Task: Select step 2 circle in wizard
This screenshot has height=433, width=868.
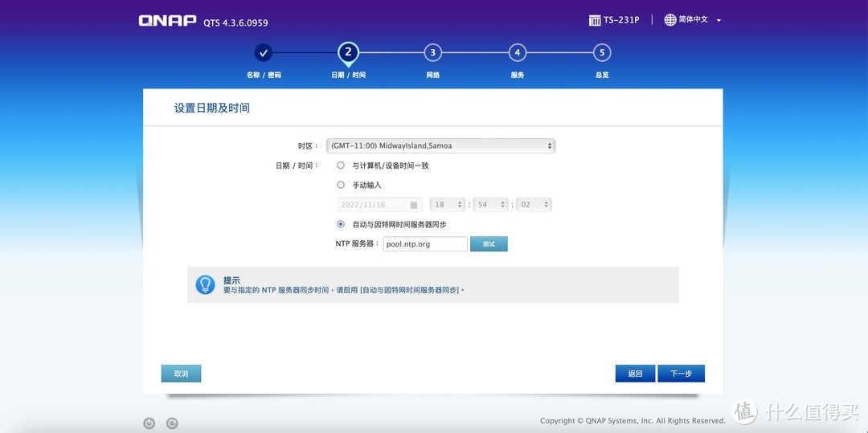Action: point(348,52)
